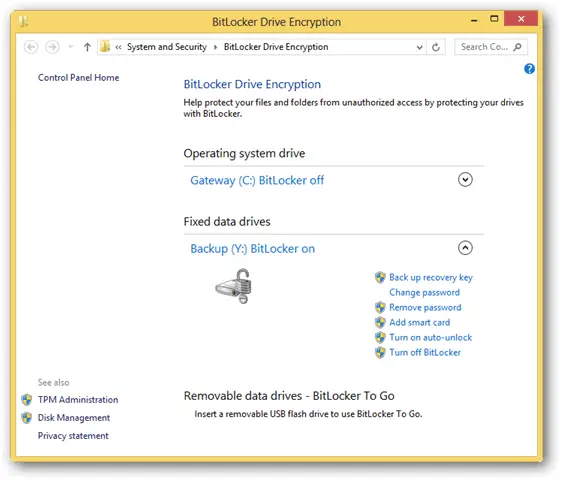
Task: Click the window title bar BitLocker icon
Action: coord(24,21)
